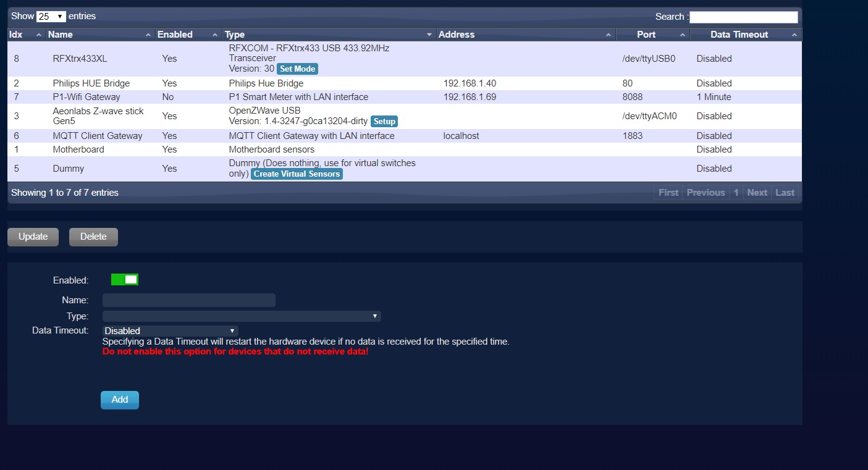This screenshot has width=868, height=470.
Task: Click Set Mode for RFXCOM transceiver
Action: 297,69
